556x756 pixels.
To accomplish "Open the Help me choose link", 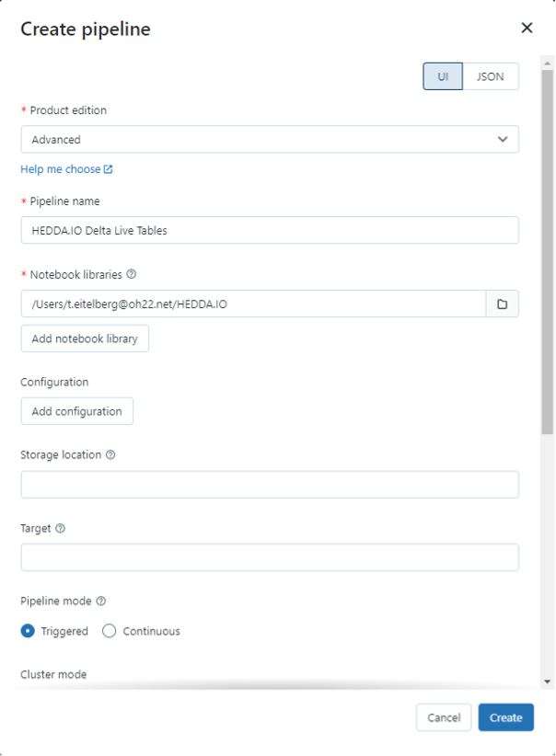I will [60, 169].
